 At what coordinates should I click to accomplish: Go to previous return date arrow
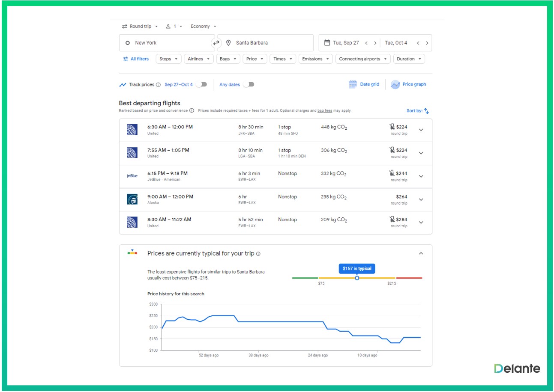click(418, 43)
